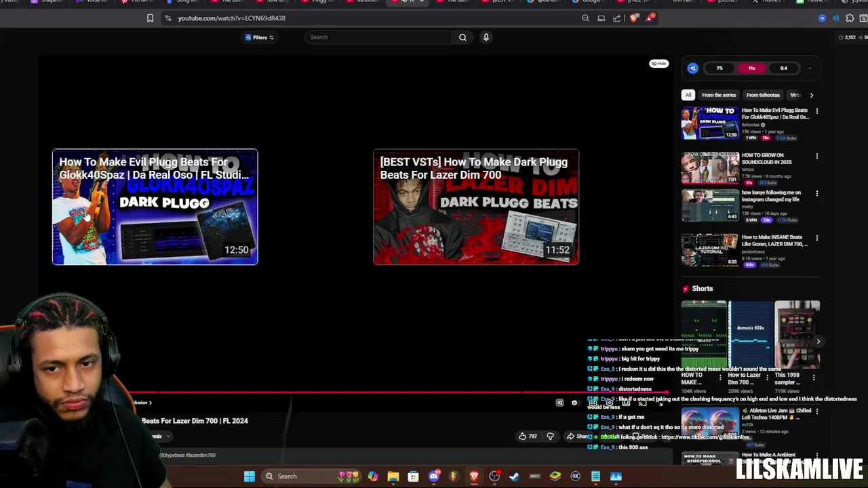Open vidIQ Filters button
The width and height of the screenshot is (868, 488).
(259, 37)
